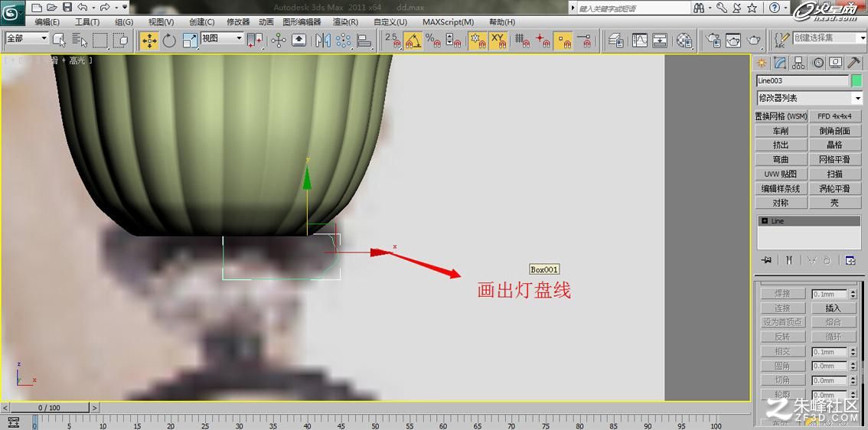Activate the Rotate tool
The height and width of the screenshot is (430, 868).
tap(169, 40)
